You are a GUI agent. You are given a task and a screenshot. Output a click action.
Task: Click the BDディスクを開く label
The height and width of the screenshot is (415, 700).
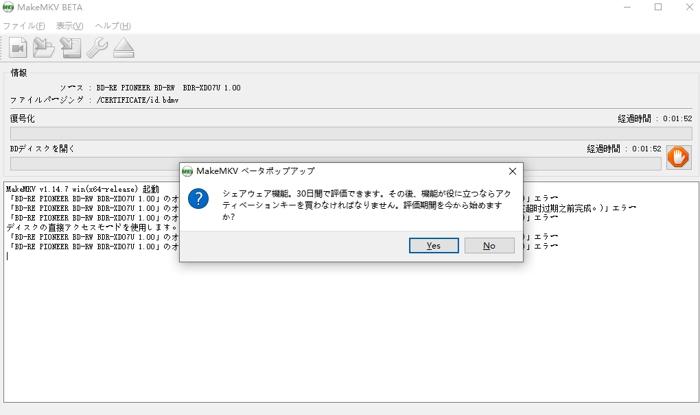[x=42, y=149]
